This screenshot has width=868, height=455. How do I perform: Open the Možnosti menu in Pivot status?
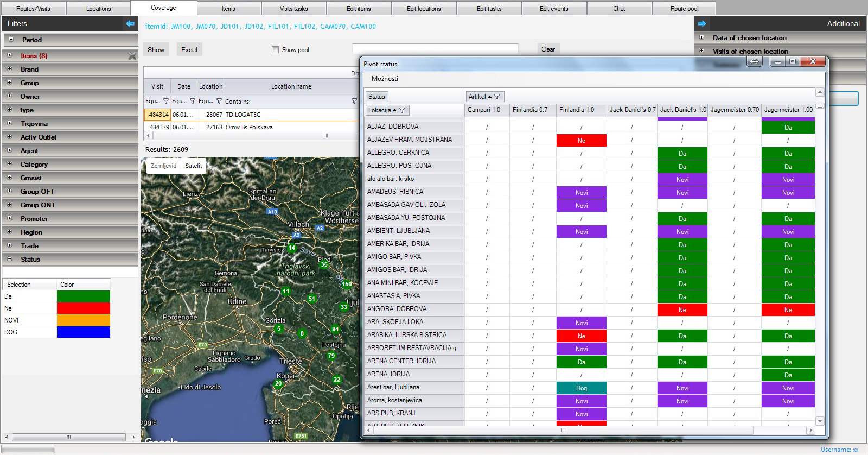pyautogui.click(x=385, y=79)
